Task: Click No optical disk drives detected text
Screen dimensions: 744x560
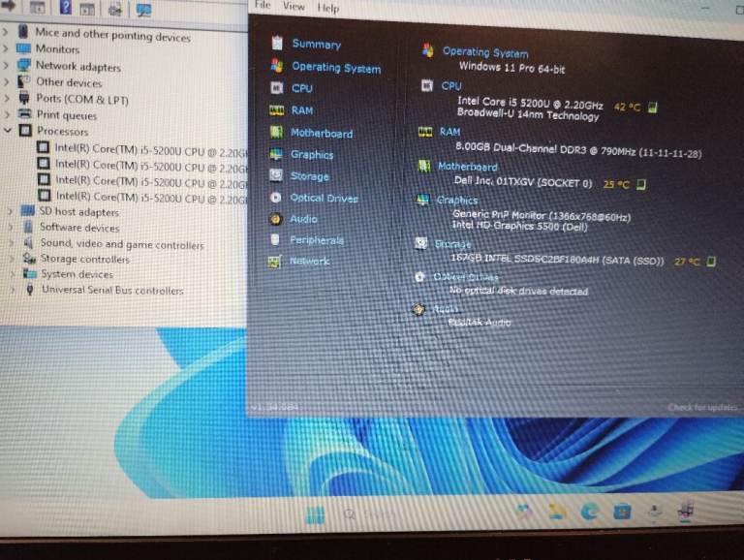Action: 518,291
